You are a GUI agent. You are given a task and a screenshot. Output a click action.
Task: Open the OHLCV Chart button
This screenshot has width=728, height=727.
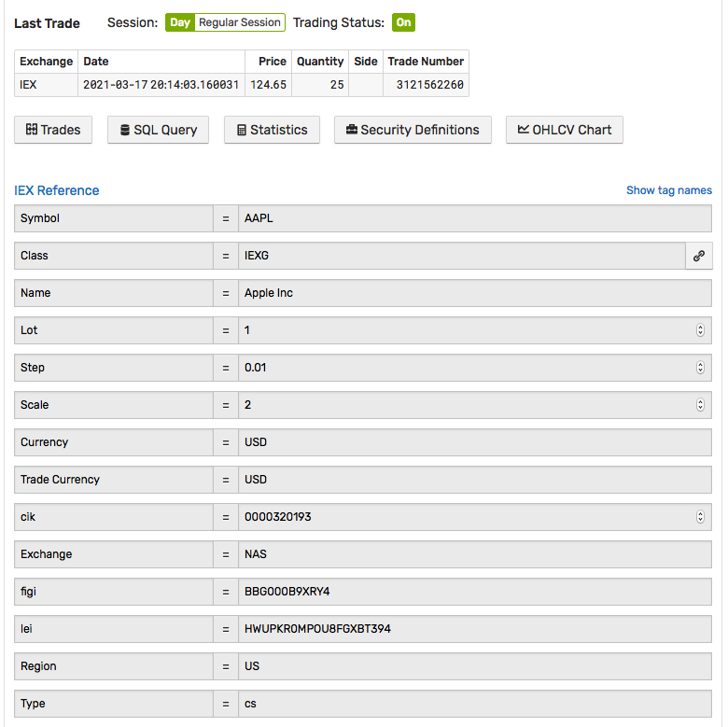click(x=564, y=130)
